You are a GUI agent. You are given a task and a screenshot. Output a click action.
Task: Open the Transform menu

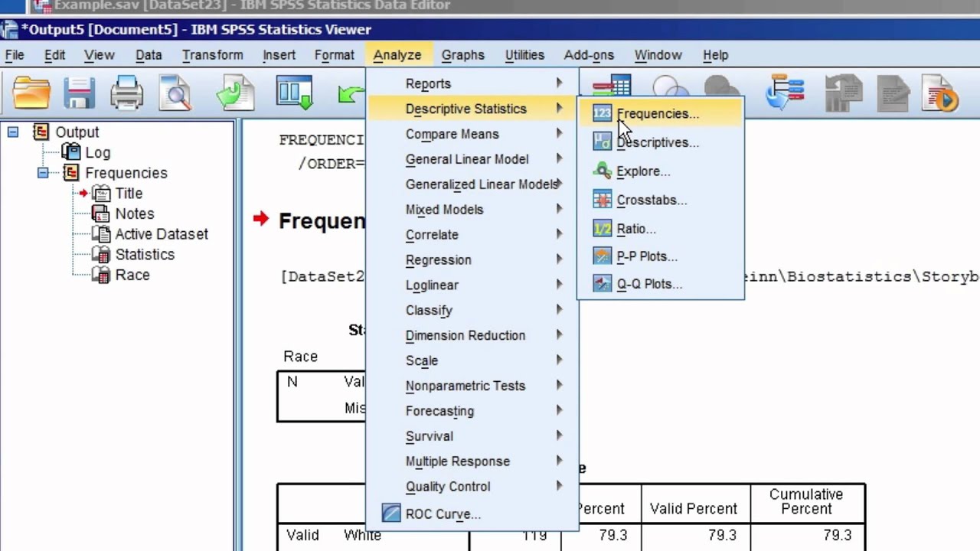(x=212, y=55)
